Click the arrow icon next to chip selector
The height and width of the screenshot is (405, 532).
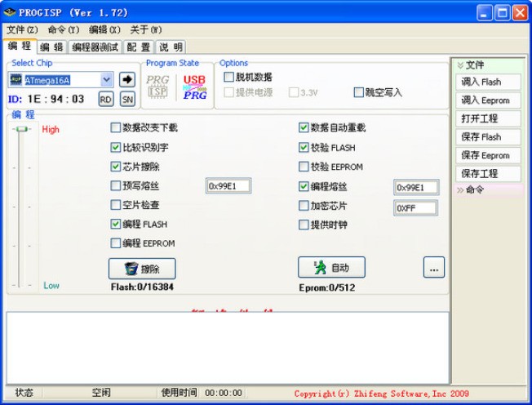pyautogui.click(x=127, y=80)
